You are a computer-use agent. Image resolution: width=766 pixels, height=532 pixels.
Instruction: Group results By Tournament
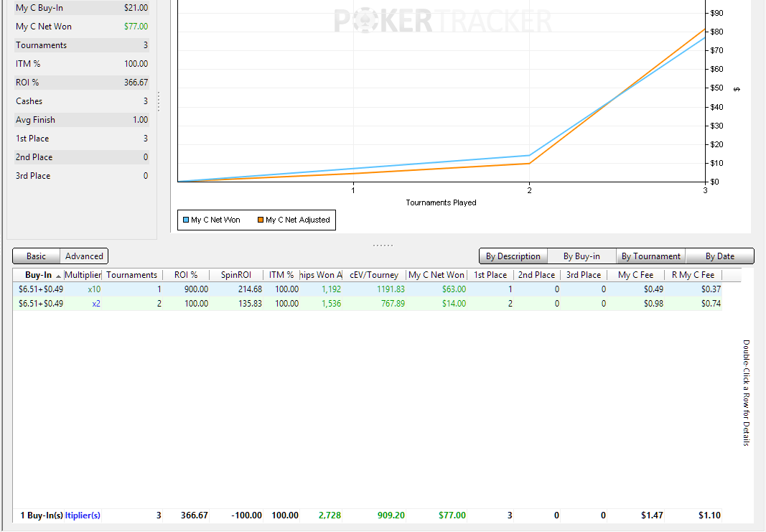pyautogui.click(x=650, y=256)
